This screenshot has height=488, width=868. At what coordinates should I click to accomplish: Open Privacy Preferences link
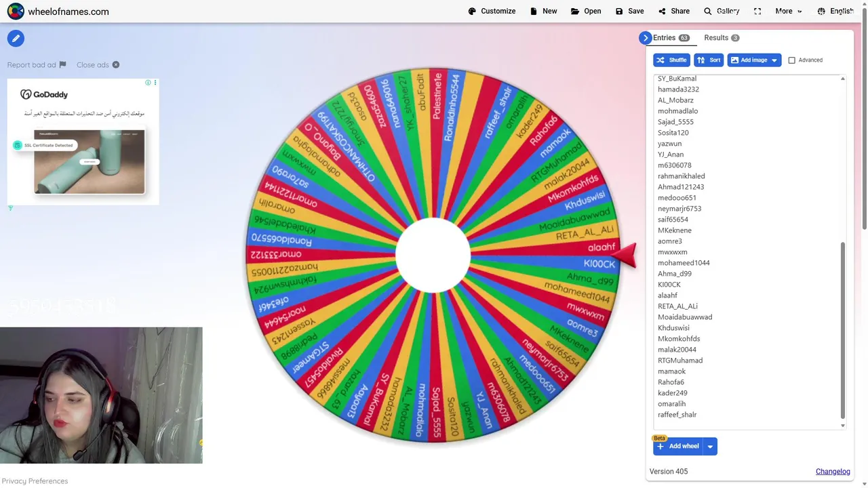pos(35,481)
